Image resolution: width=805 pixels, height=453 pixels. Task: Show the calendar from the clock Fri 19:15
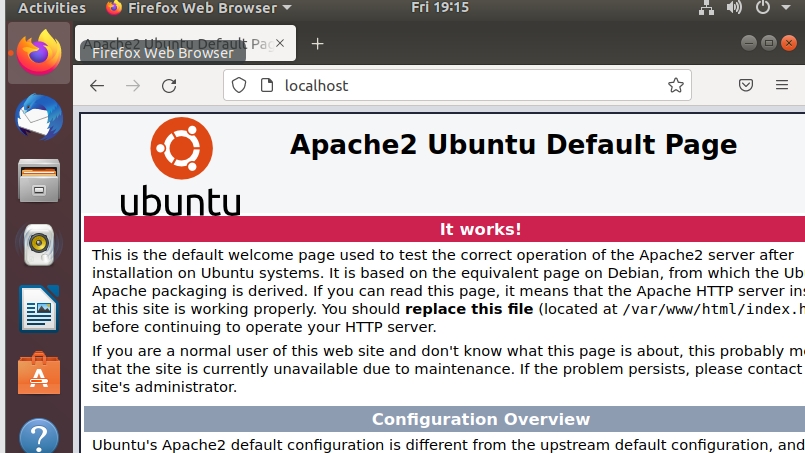(x=440, y=7)
